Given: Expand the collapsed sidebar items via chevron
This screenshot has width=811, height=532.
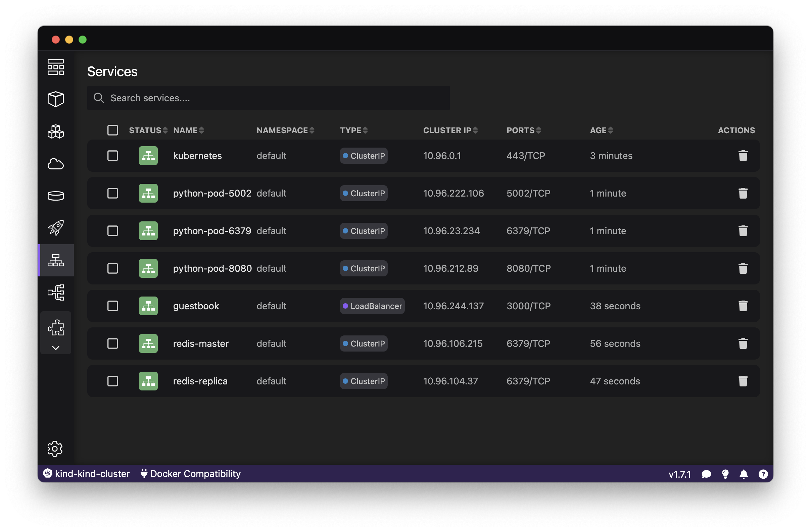Looking at the screenshot, I should pos(55,348).
